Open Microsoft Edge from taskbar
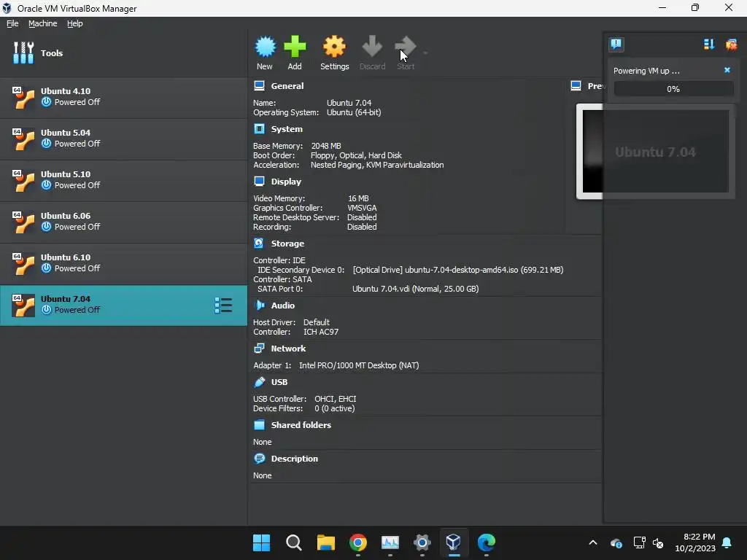The width and height of the screenshot is (747, 560). pyautogui.click(x=486, y=542)
